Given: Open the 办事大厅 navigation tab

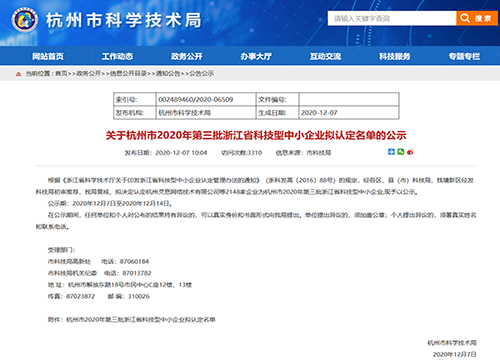Looking at the screenshot, I should [256, 56].
